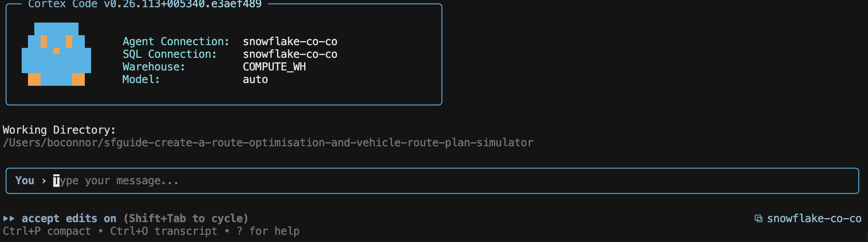Click the ? for help hint
Viewport: 868px width, 242px height.
(268, 231)
